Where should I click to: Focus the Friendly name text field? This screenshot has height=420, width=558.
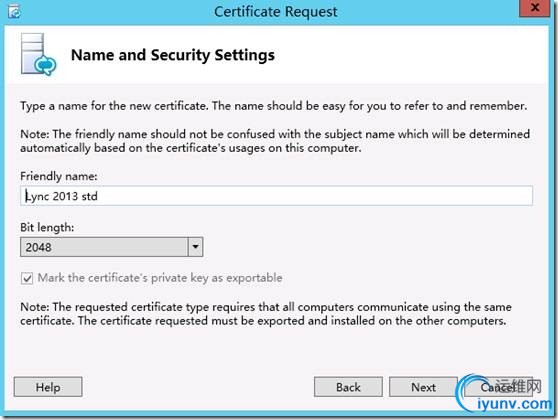pyautogui.click(x=277, y=195)
